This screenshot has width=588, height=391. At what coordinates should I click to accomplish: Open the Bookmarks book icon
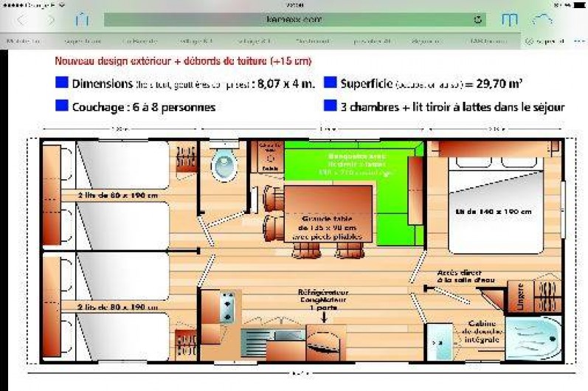click(x=510, y=20)
